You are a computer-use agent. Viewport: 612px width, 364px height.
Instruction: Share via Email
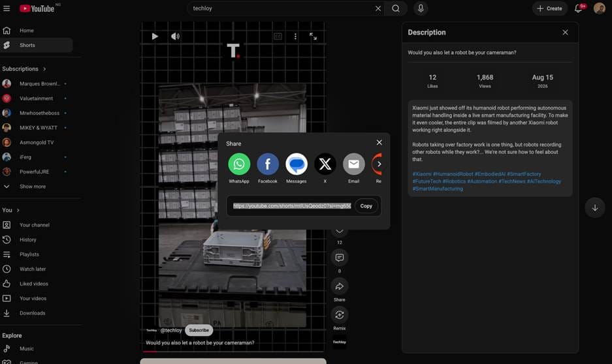(x=353, y=164)
